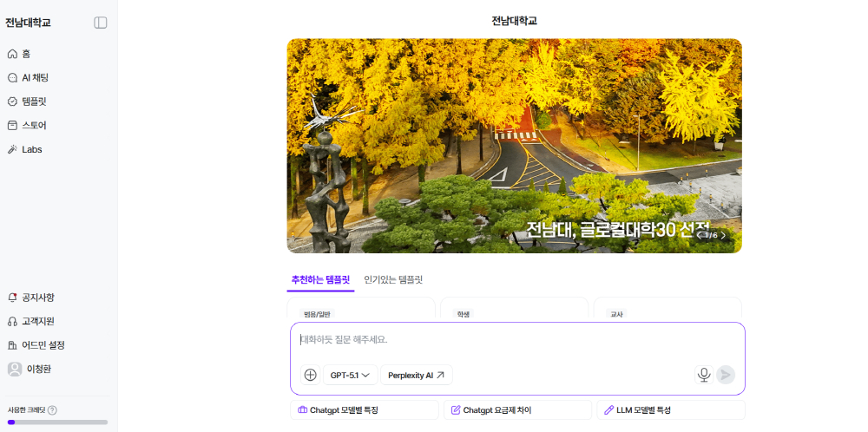This screenshot has height=432, width=868.
Task: Click the microphone voice input icon
Action: tap(704, 375)
